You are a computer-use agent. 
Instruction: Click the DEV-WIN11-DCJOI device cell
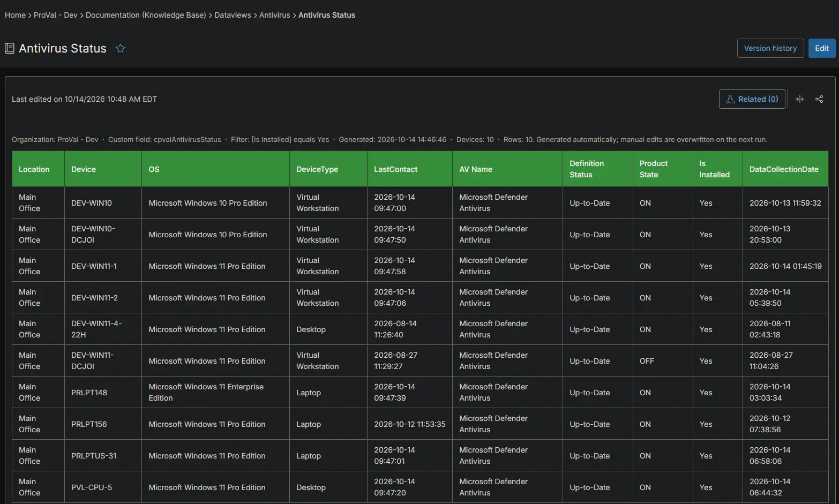pos(103,361)
